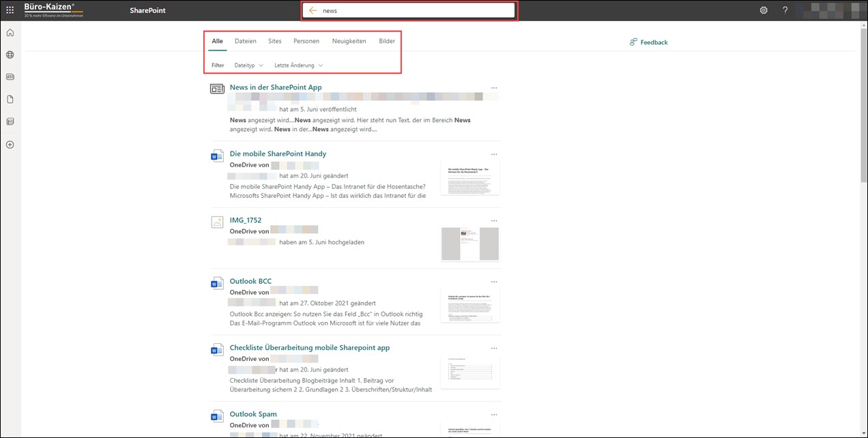Click Word icon beside Outlook BCC
Viewport: 868px width, 438px height.
(x=217, y=282)
